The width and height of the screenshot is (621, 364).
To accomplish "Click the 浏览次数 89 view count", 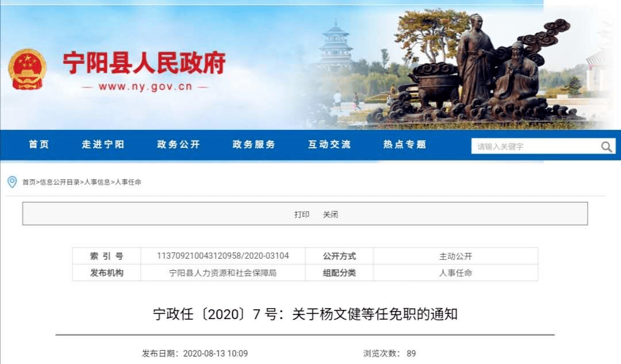I will click(390, 353).
